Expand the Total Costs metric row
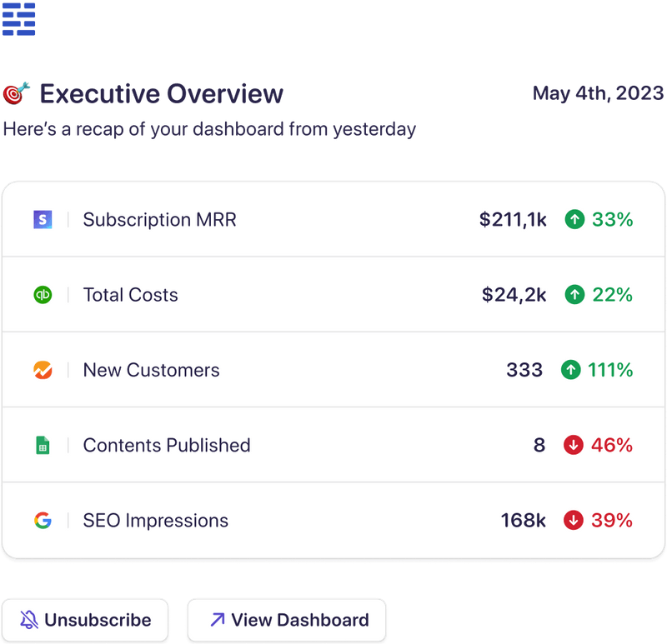The height and width of the screenshot is (644, 667). tap(333, 295)
